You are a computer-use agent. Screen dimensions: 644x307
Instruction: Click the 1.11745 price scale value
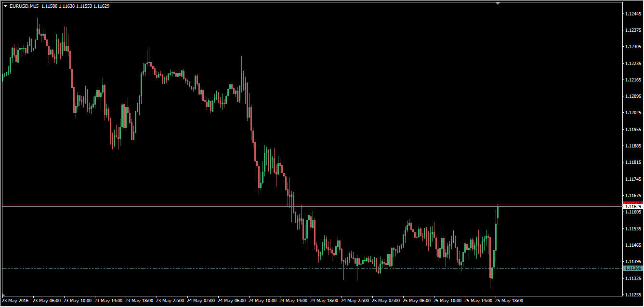[x=632, y=179]
